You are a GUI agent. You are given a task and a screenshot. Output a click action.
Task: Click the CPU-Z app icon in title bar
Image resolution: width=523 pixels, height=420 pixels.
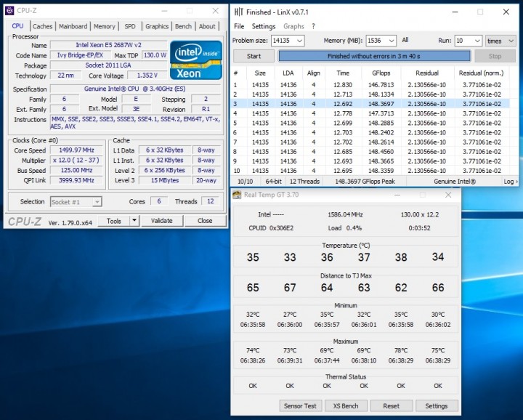(x=9, y=11)
